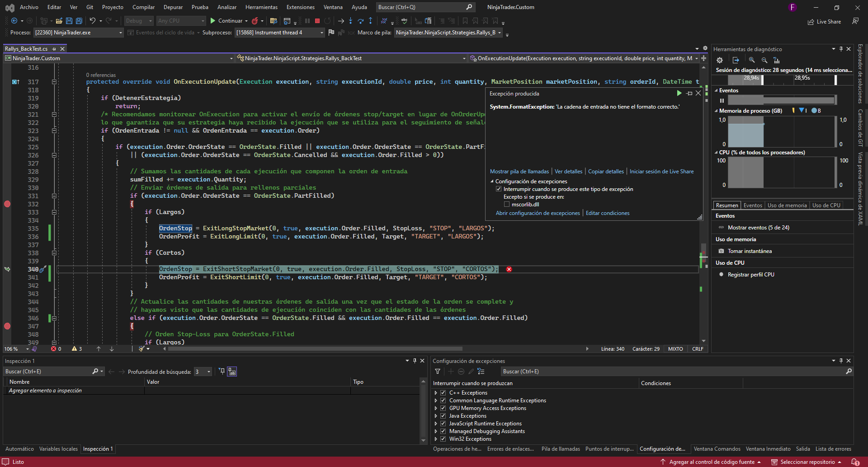Open the Subproceso Instrument thread dropdown
Viewport: 868px width, 467px height.
click(x=321, y=33)
